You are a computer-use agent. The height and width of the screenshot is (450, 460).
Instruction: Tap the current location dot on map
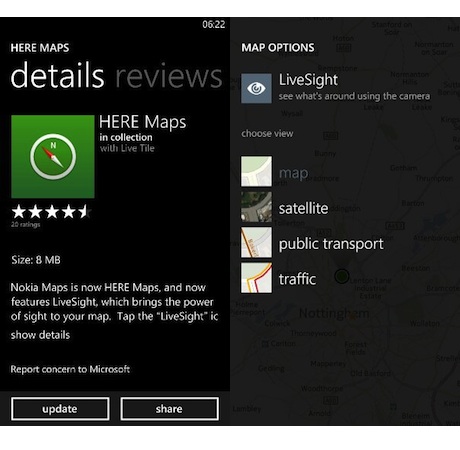[342, 276]
